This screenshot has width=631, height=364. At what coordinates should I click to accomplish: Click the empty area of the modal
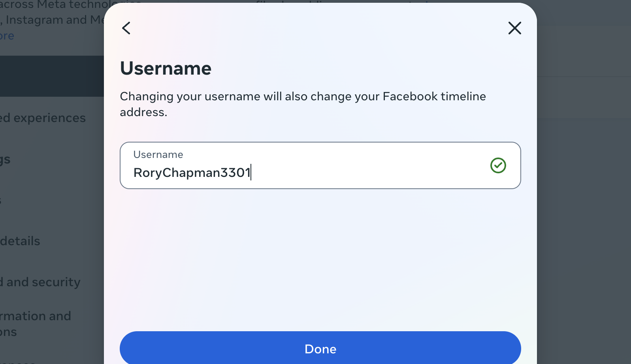click(320, 257)
